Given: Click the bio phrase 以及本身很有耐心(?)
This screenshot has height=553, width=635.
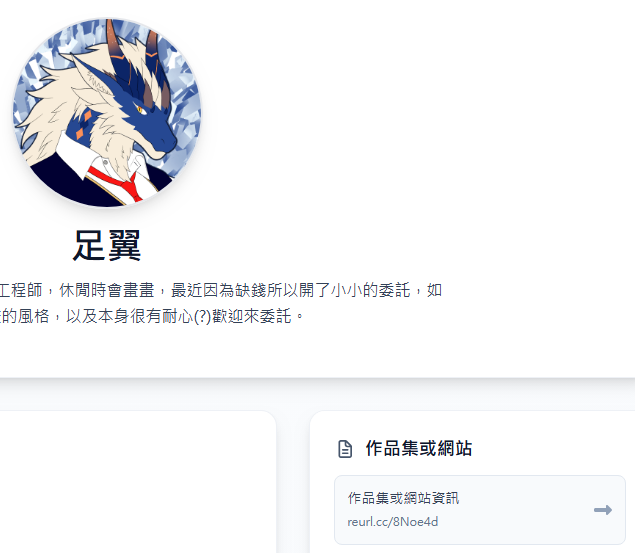Looking at the screenshot, I should click(x=139, y=316).
